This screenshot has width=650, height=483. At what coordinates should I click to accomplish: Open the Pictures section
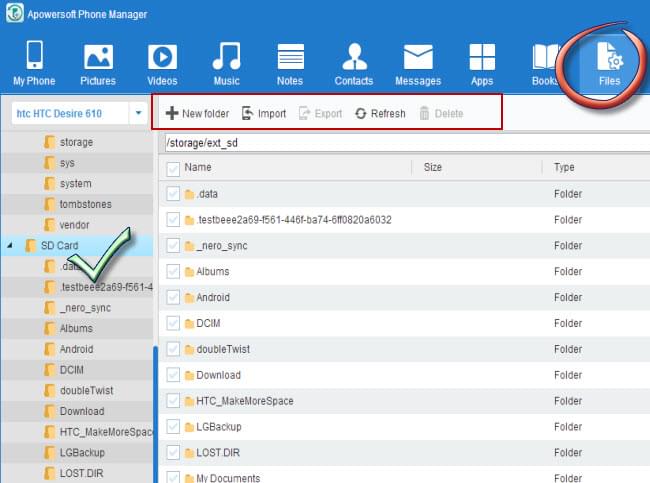98,63
